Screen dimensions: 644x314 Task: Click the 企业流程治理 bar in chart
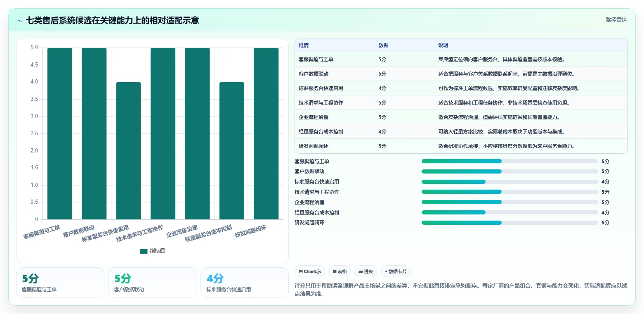click(197, 133)
